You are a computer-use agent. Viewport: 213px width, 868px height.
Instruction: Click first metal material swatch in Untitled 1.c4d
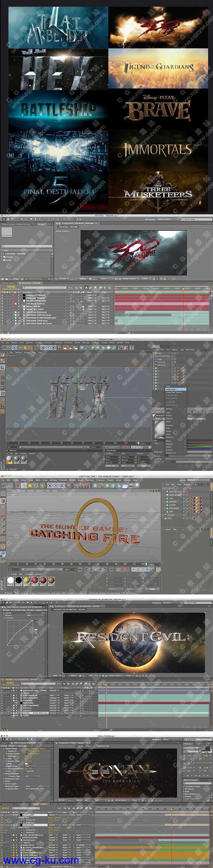pos(16,459)
